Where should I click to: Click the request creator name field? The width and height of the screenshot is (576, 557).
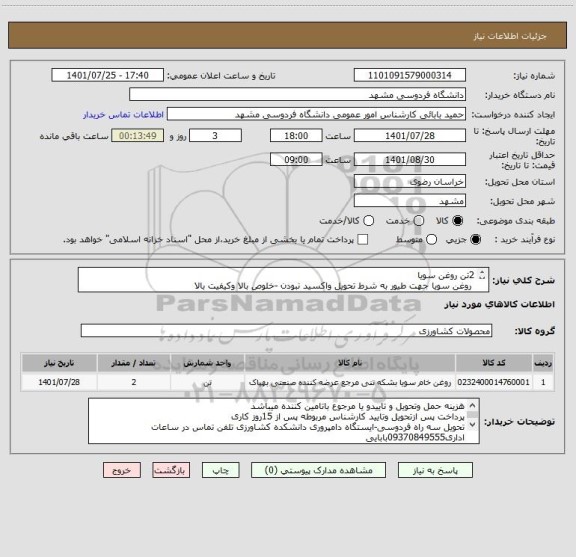316,115
